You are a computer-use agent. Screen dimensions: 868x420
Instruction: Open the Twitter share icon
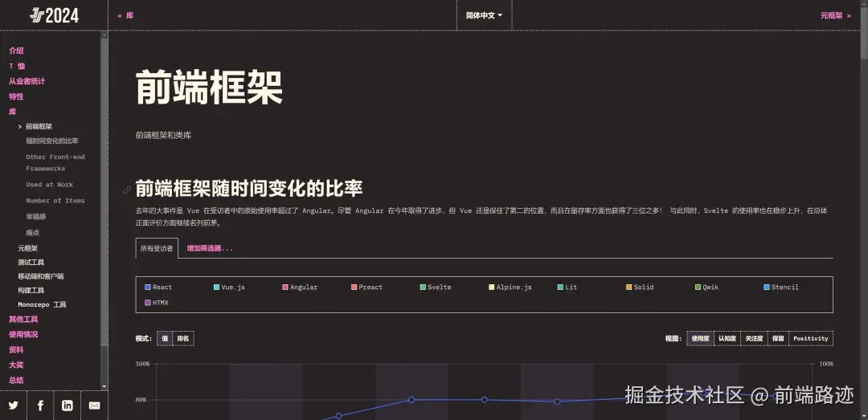coord(14,406)
